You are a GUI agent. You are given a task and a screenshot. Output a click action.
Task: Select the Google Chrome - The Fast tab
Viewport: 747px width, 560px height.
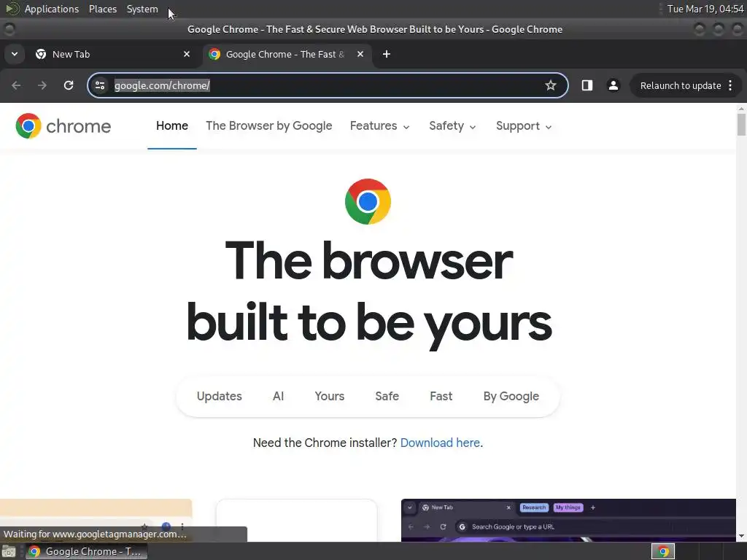coord(286,54)
